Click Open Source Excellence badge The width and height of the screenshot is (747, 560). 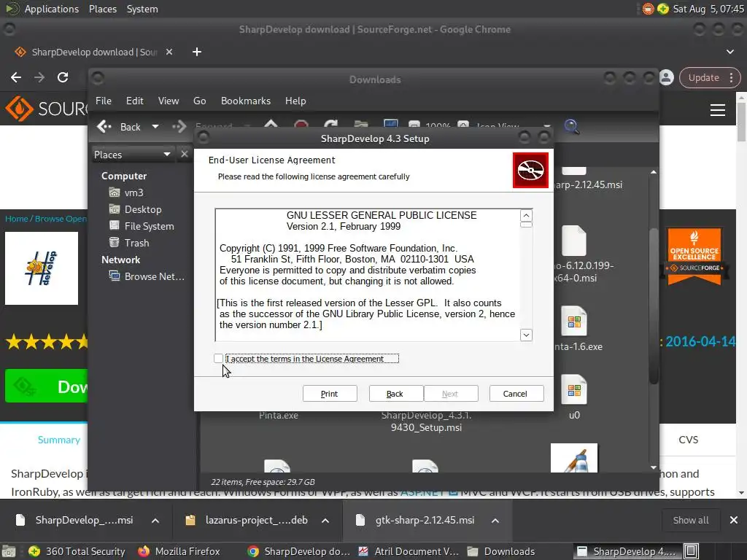694,256
